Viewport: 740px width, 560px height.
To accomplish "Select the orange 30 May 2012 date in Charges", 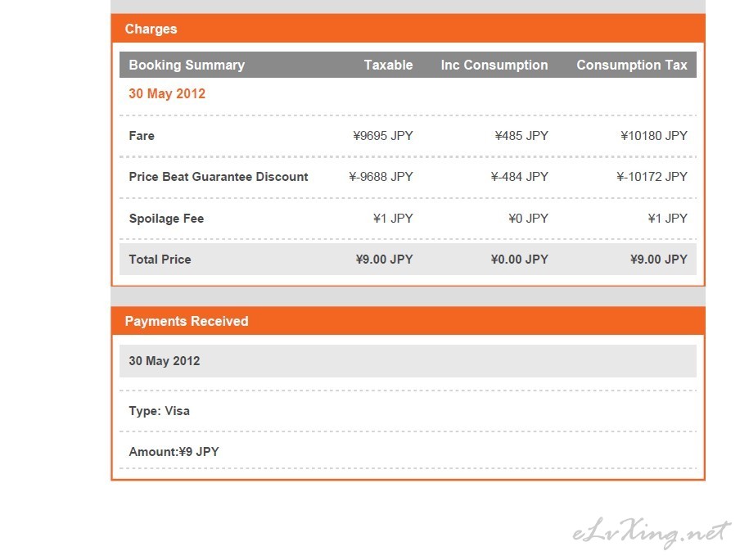I will [x=167, y=93].
